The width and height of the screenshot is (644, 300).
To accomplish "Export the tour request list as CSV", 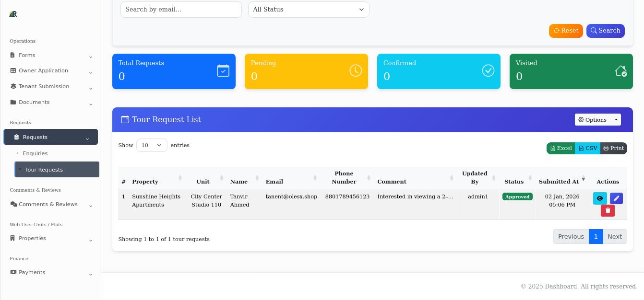I will 587,148.
